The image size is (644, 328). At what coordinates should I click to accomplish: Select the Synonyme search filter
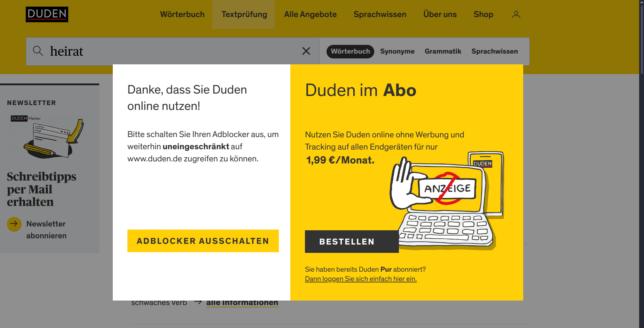397,51
